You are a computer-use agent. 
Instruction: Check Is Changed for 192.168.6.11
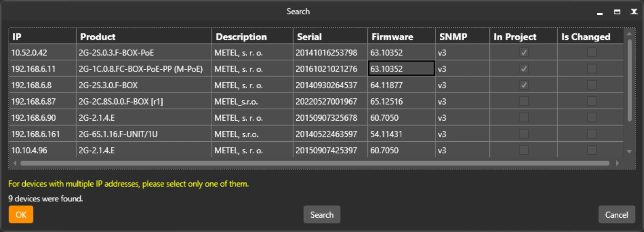[x=592, y=69]
